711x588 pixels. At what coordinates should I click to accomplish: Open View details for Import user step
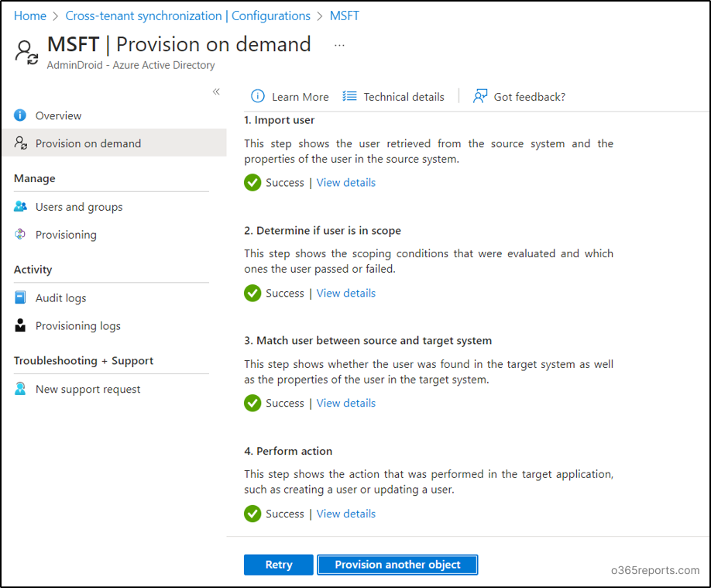345,182
